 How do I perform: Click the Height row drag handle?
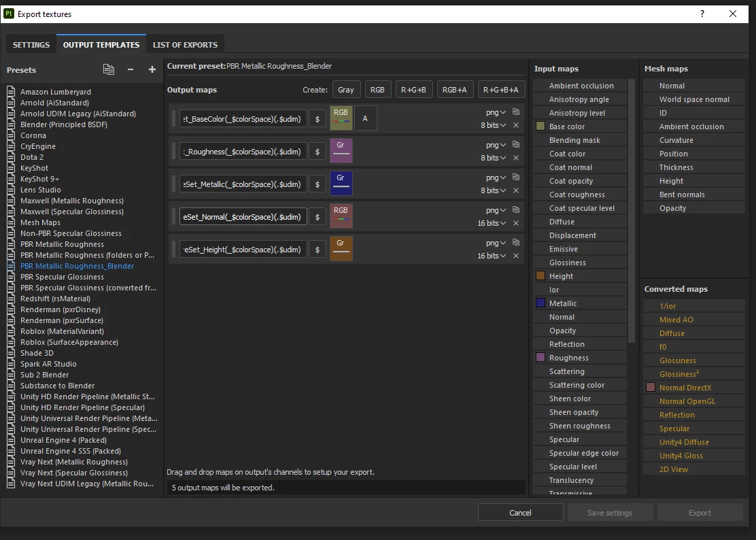[173, 250]
